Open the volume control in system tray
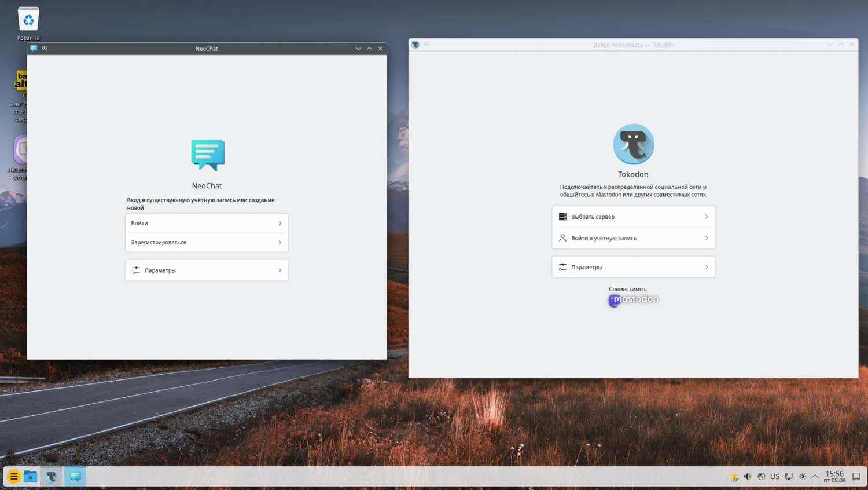Screen dimensions: 868x490 748,477
